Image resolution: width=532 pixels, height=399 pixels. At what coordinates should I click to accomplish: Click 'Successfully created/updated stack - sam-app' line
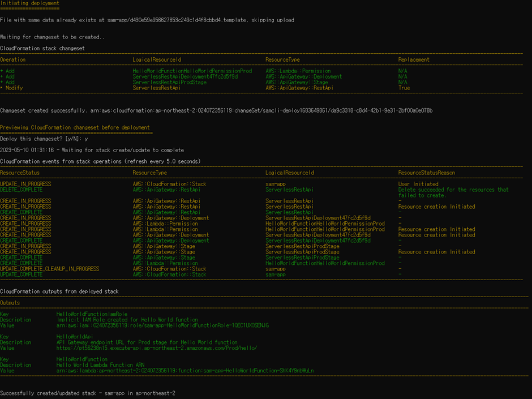pos(88,393)
